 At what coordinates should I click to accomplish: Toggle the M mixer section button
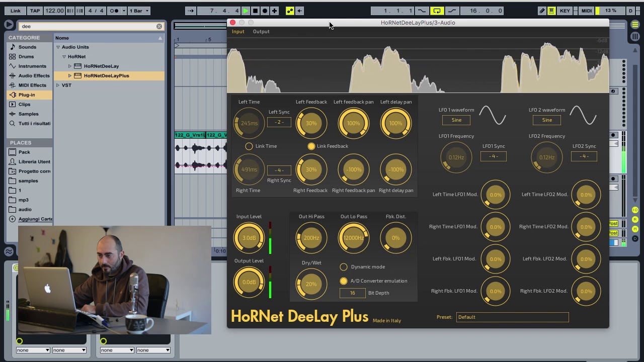pyautogui.click(x=635, y=229)
